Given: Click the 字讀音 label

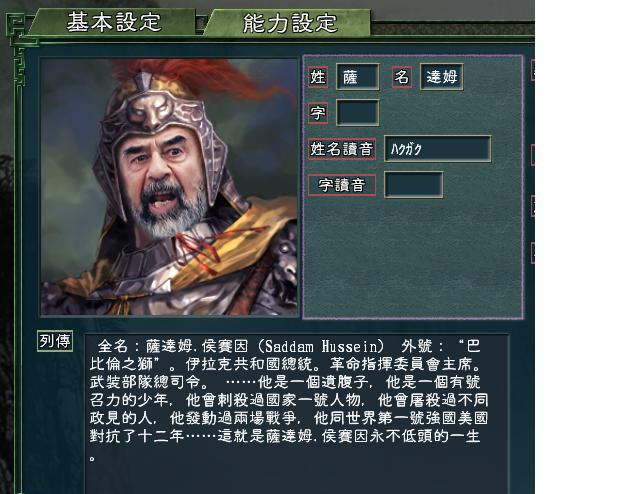Looking at the screenshot, I should 342,185.
